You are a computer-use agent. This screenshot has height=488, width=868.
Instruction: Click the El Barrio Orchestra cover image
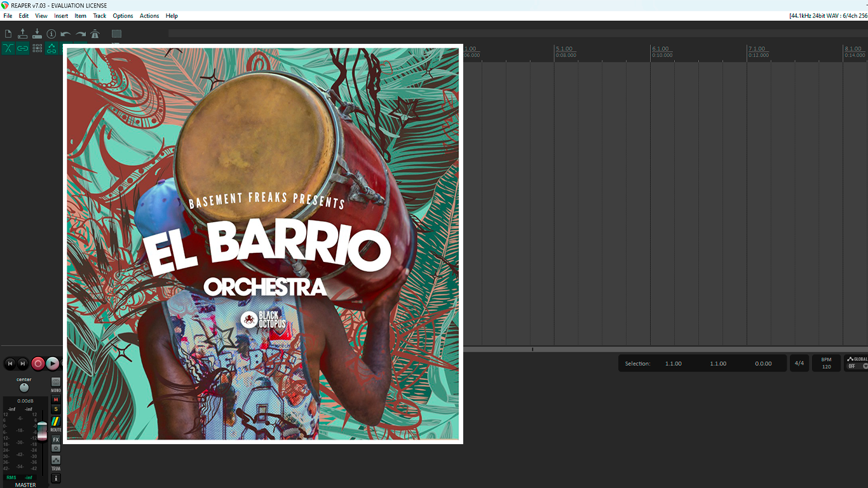click(x=263, y=244)
